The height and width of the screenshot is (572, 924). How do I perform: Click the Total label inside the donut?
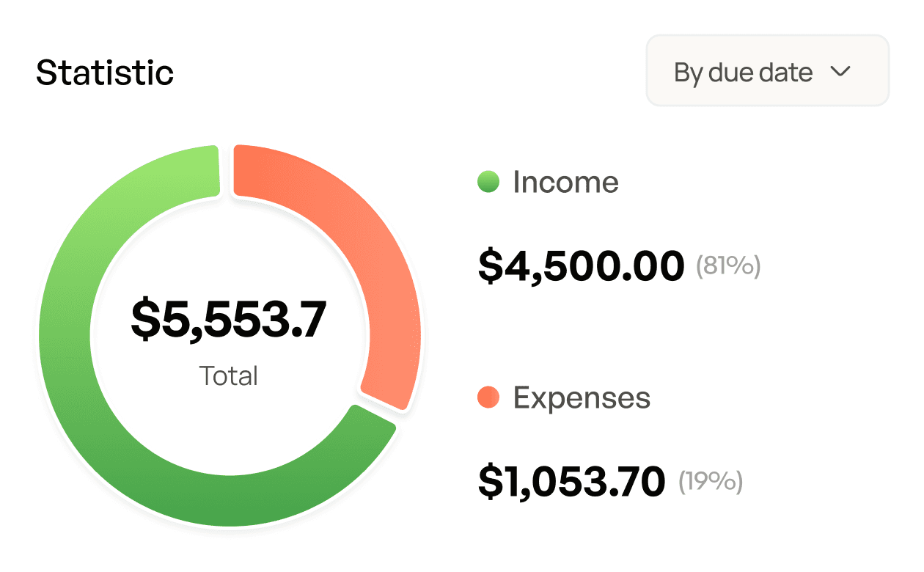tap(229, 376)
